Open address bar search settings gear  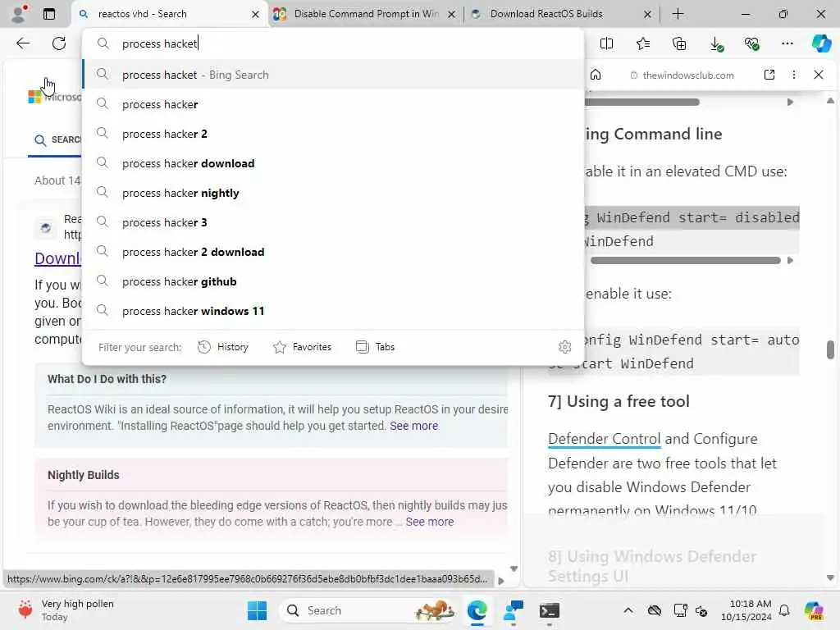pos(564,347)
